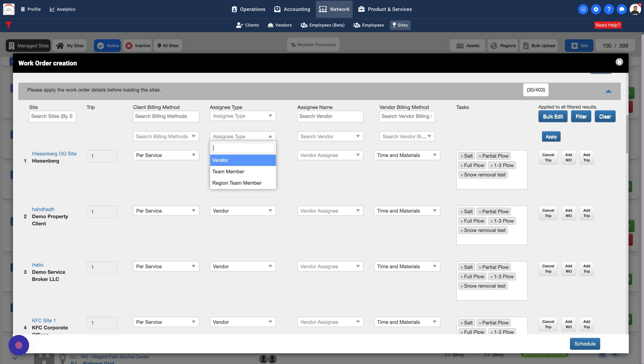Choose Region Team Member option
This screenshot has height=364, width=644.
coord(237,183)
